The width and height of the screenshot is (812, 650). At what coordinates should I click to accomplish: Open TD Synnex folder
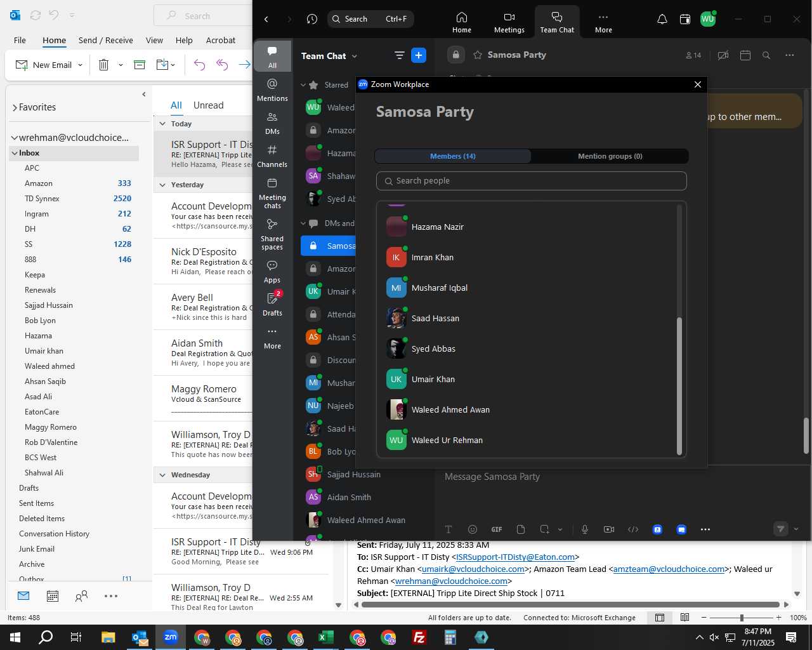[42, 199]
